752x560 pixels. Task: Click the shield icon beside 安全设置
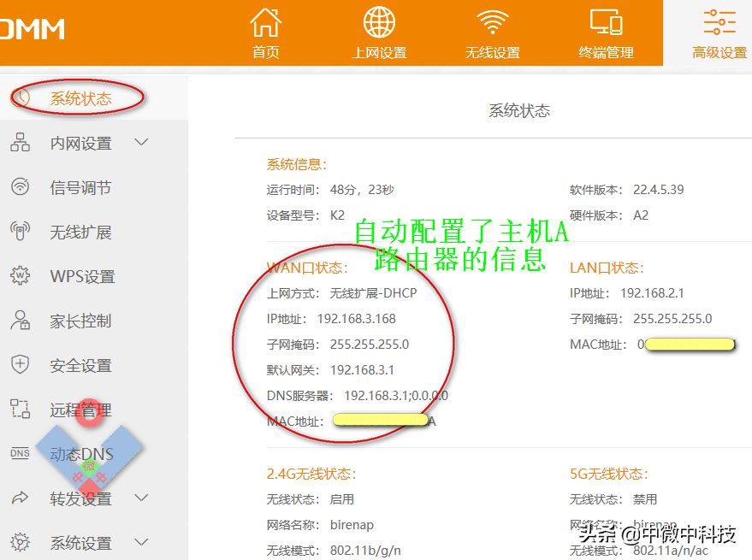pyautogui.click(x=21, y=364)
